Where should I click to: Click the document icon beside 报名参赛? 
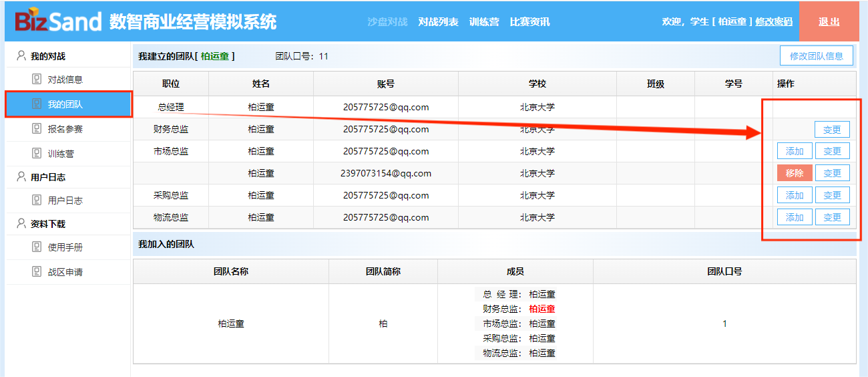37,129
